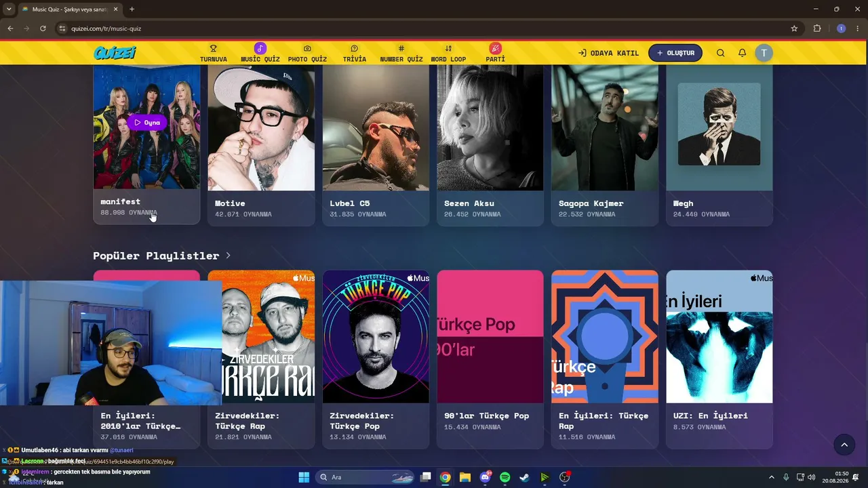Open the user profile avatar T
The height and width of the screenshot is (488, 868).
pos(764,53)
